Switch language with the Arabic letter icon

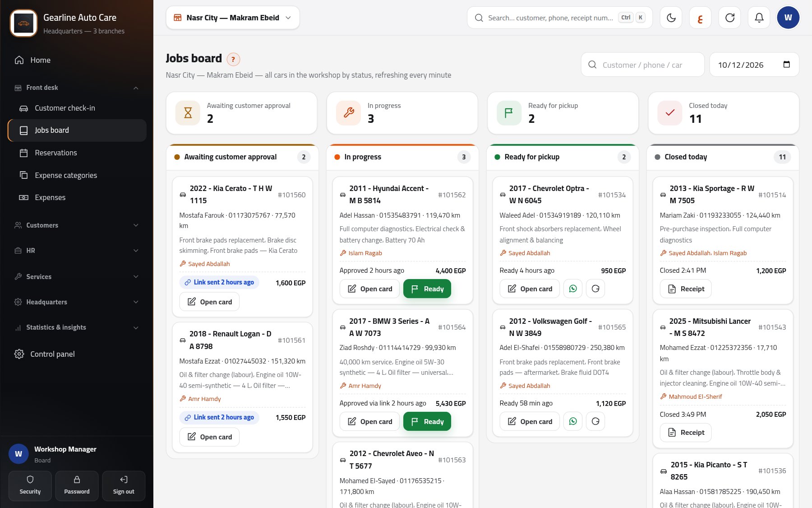click(x=701, y=18)
